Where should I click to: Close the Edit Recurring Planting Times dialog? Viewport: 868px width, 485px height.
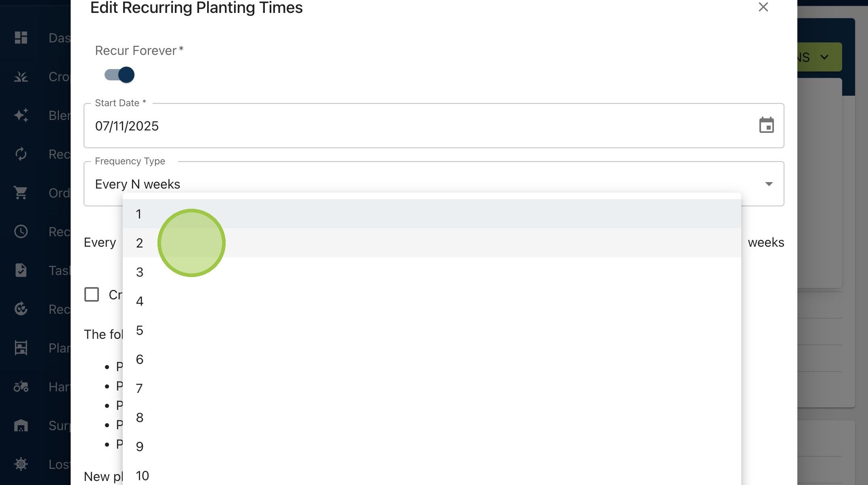click(763, 7)
